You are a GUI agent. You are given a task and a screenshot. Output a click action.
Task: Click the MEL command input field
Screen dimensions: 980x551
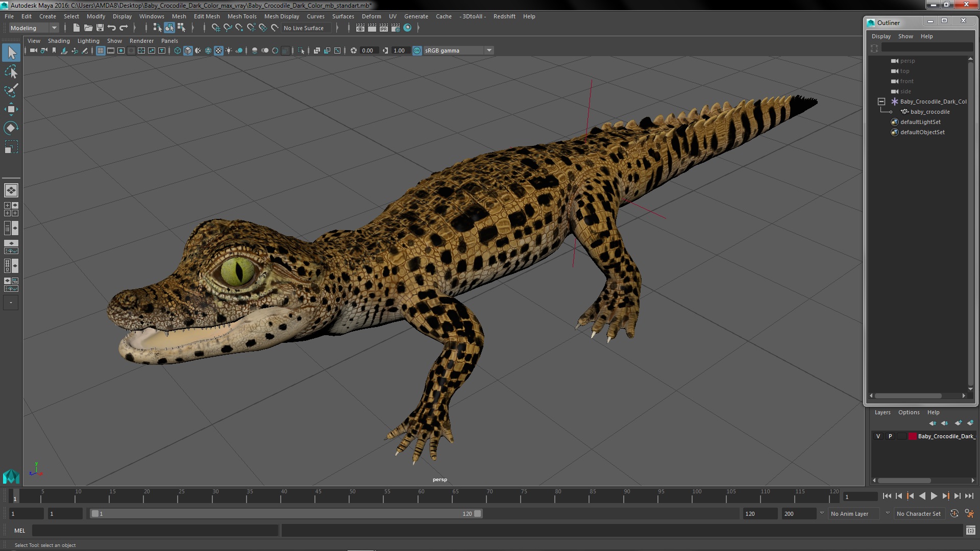click(155, 531)
